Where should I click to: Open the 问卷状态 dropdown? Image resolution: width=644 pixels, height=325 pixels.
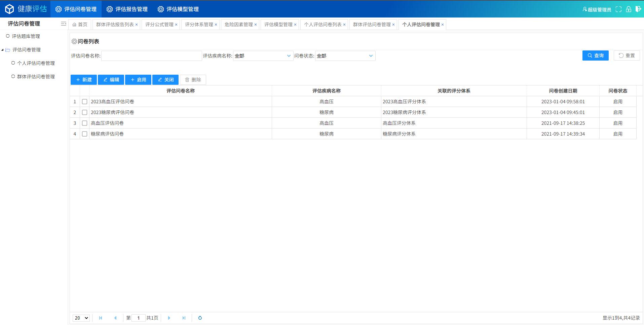(345, 56)
